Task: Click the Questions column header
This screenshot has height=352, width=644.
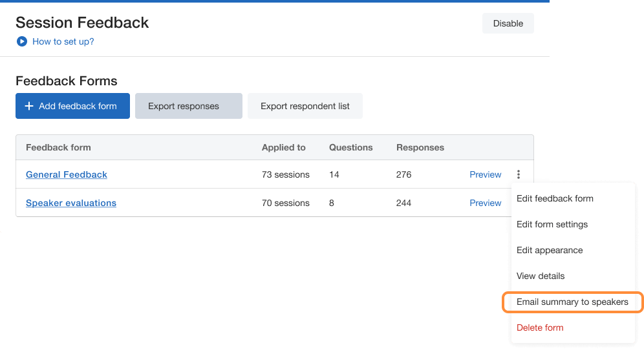Action: click(350, 147)
